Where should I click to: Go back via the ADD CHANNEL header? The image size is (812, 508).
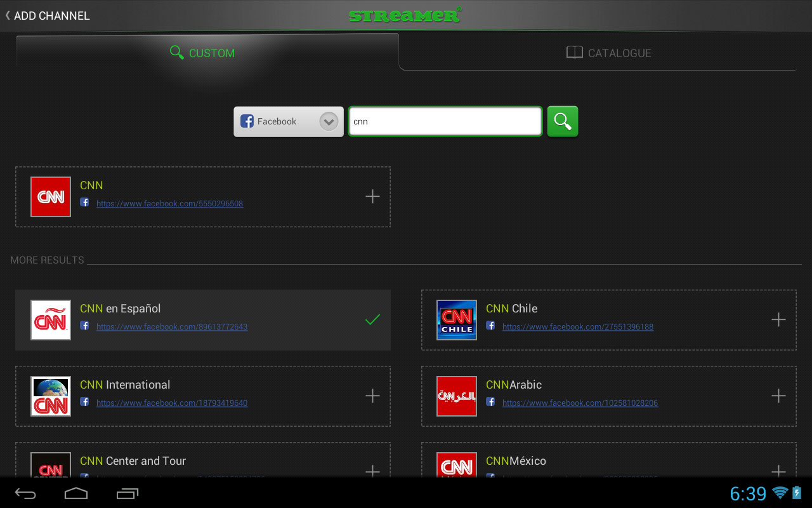48,15
